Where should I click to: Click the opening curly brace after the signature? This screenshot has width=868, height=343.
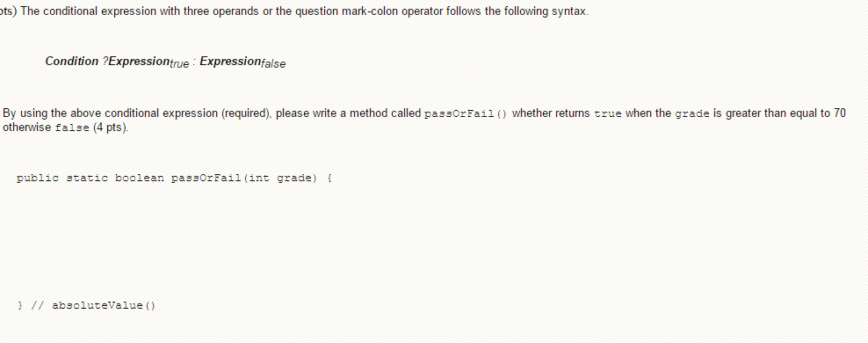pyautogui.click(x=329, y=179)
